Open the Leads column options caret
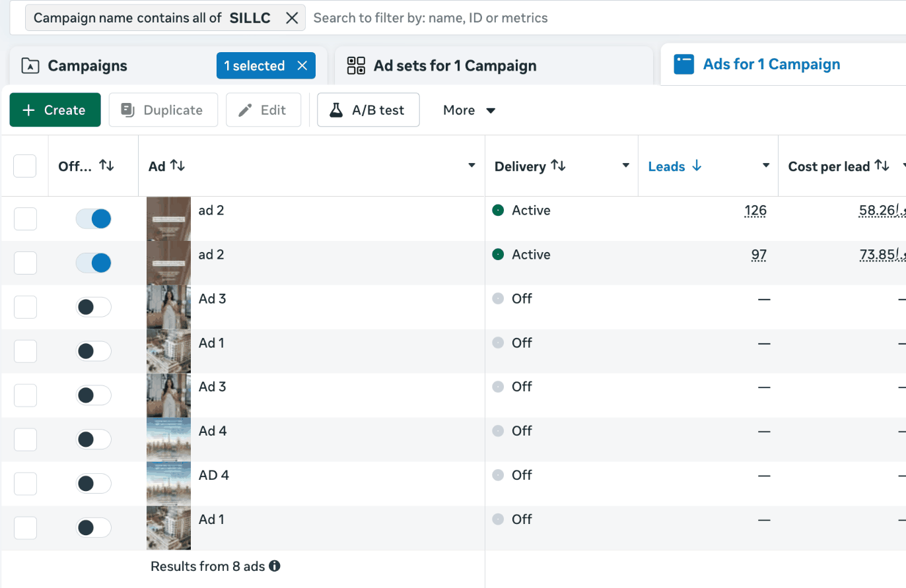This screenshot has height=588, width=906. point(766,166)
